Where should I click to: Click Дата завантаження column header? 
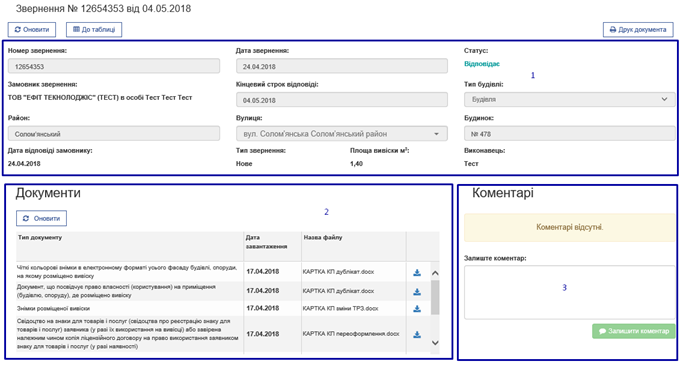266,242
